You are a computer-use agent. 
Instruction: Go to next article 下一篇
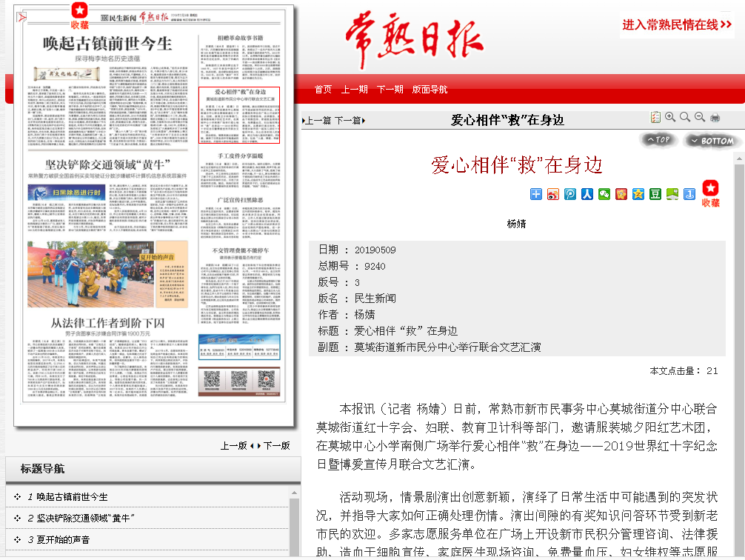[350, 121]
